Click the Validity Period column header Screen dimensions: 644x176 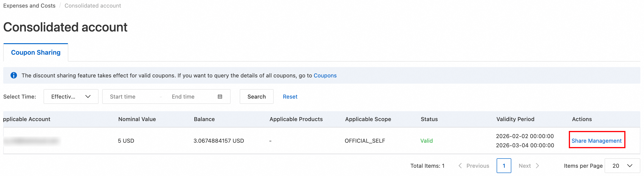click(x=515, y=119)
